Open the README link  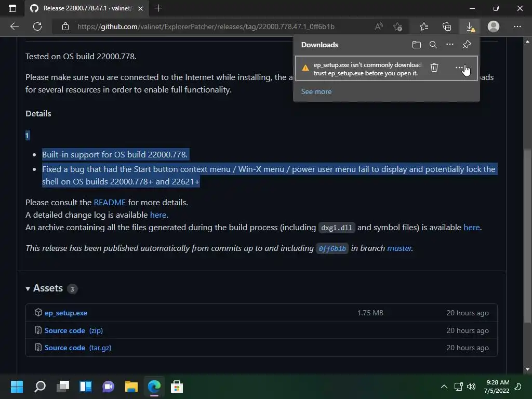click(x=110, y=202)
